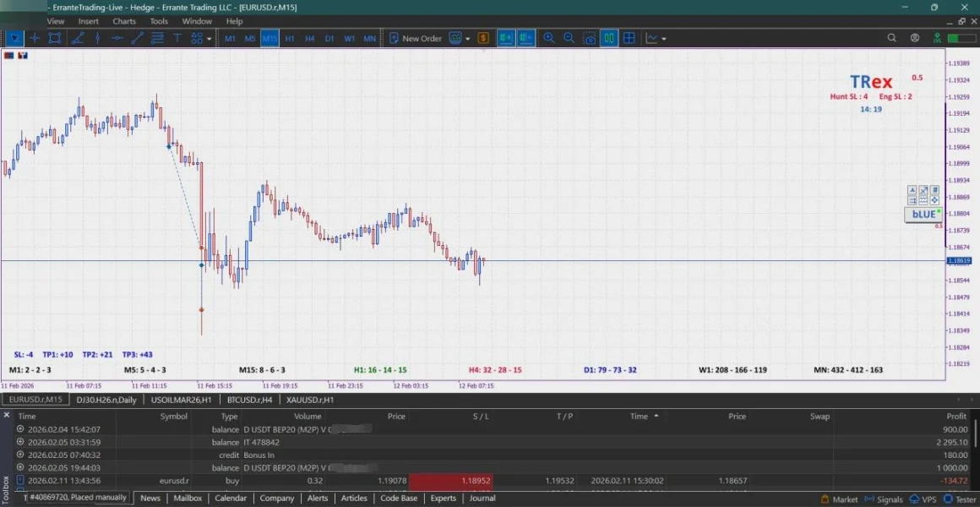The width and height of the screenshot is (980, 507).
Task: Zoom in on the chart
Action: (549, 38)
